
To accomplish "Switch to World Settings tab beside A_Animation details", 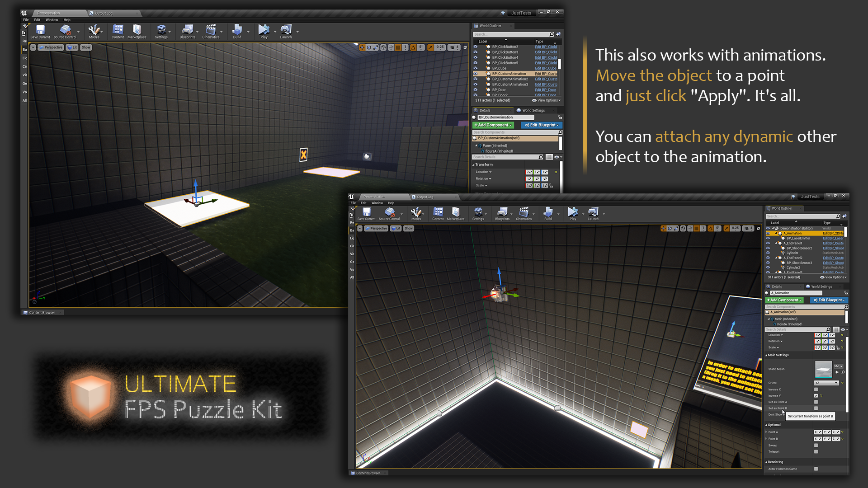I will (x=821, y=286).
